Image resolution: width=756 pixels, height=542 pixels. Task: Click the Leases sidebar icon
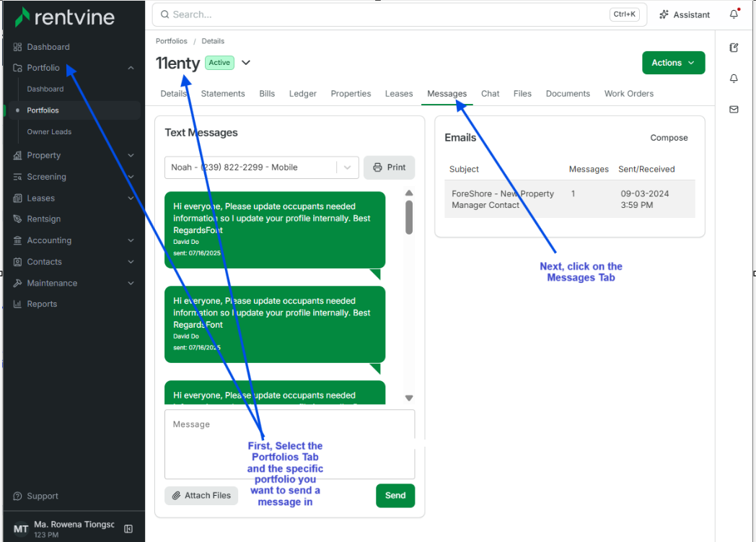(x=18, y=198)
